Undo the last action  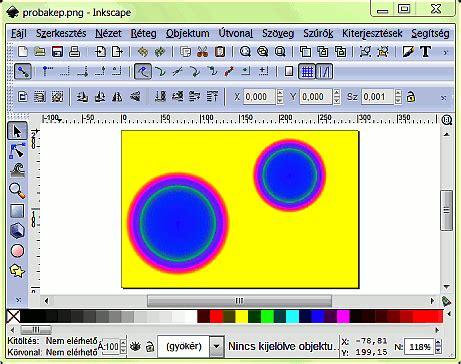(143, 52)
